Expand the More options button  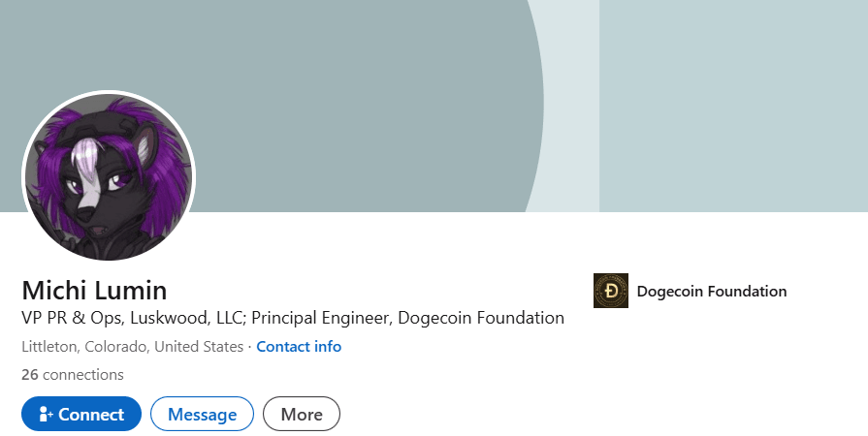301,415
